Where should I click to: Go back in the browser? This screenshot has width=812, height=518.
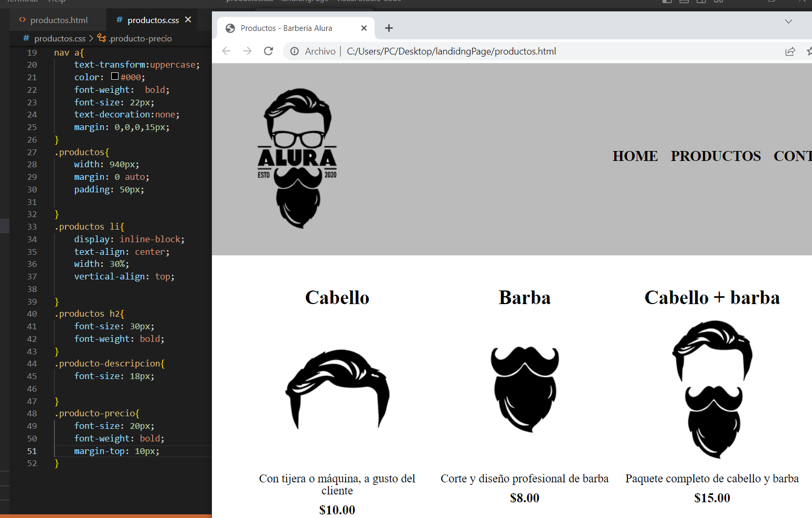(227, 51)
